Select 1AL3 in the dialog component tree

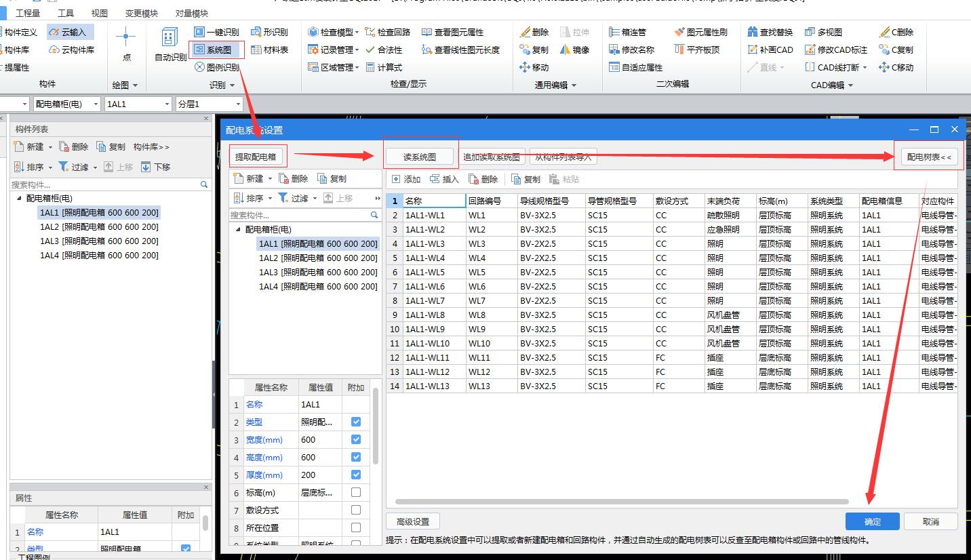(x=318, y=272)
